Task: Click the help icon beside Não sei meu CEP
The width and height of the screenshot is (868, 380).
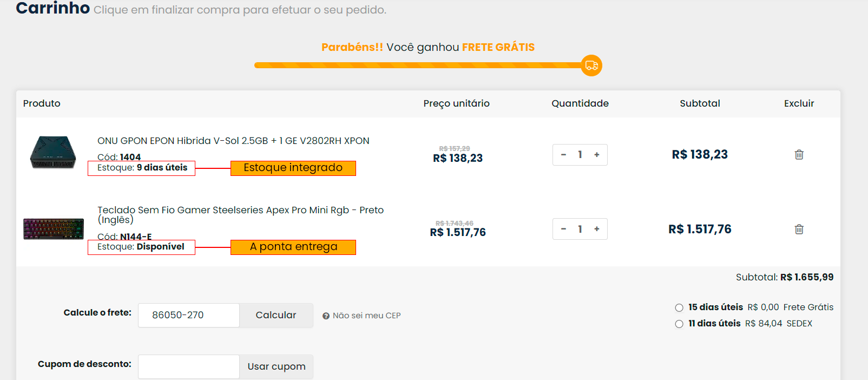Action: (326, 316)
